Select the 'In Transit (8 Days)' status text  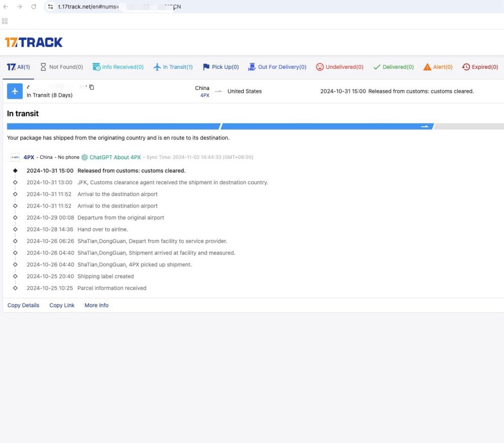click(50, 95)
